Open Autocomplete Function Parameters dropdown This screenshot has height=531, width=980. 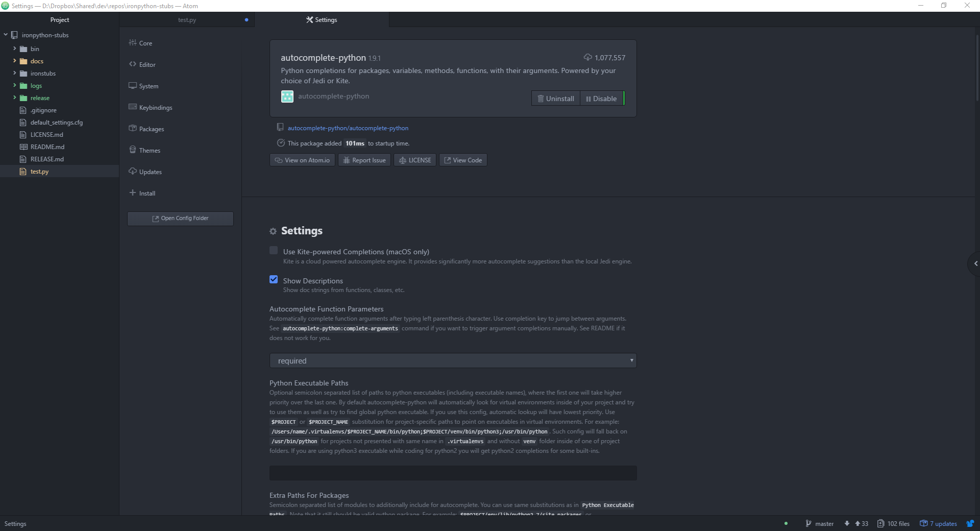click(x=453, y=360)
